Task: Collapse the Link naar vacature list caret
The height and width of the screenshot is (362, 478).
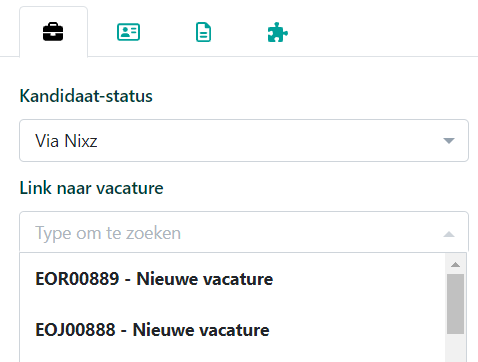Action: pos(449,234)
